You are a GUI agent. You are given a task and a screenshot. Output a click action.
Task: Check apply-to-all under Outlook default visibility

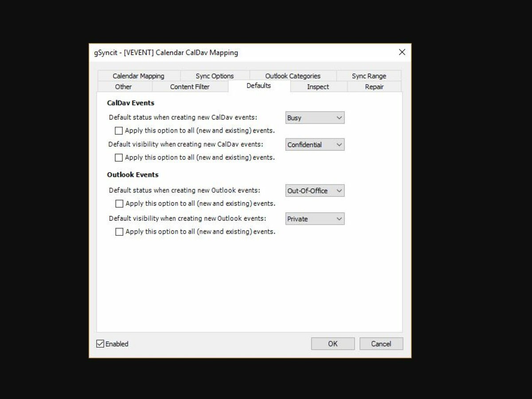click(119, 231)
